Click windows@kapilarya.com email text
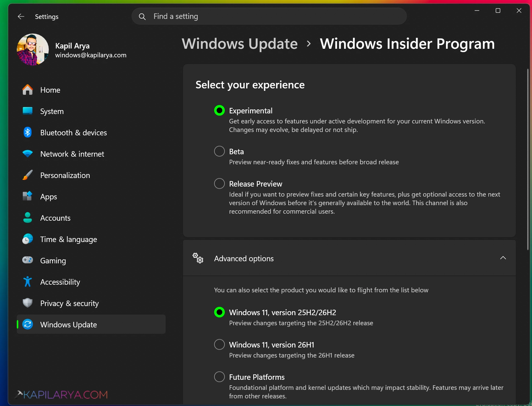 coord(91,55)
